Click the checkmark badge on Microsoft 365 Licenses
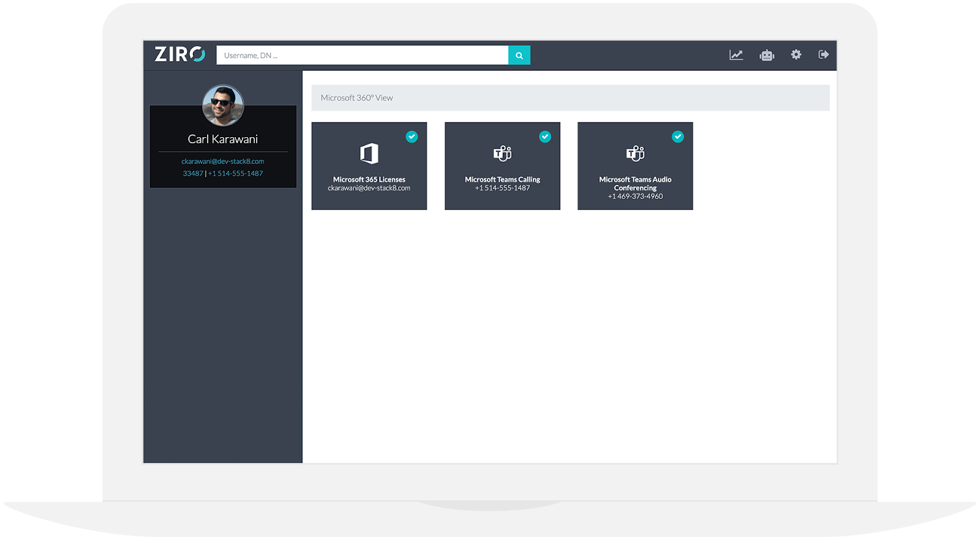The width and height of the screenshot is (980, 540). point(412,137)
